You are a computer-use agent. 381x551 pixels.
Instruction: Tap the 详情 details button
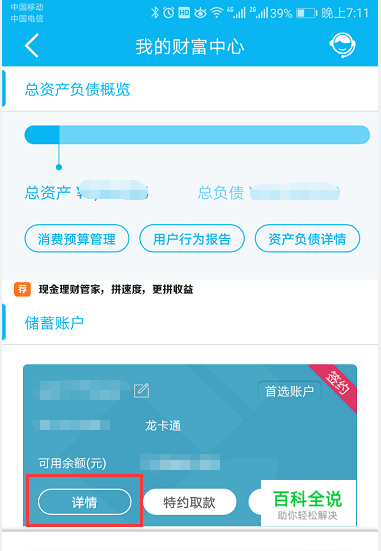click(x=84, y=502)
